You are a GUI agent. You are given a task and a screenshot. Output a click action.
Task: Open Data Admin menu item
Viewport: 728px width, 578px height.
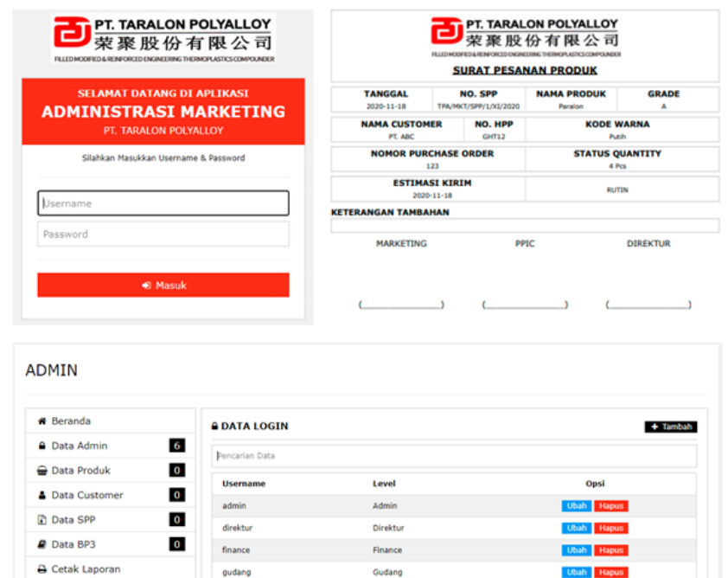pyautogui.click(x=111, y=446)
